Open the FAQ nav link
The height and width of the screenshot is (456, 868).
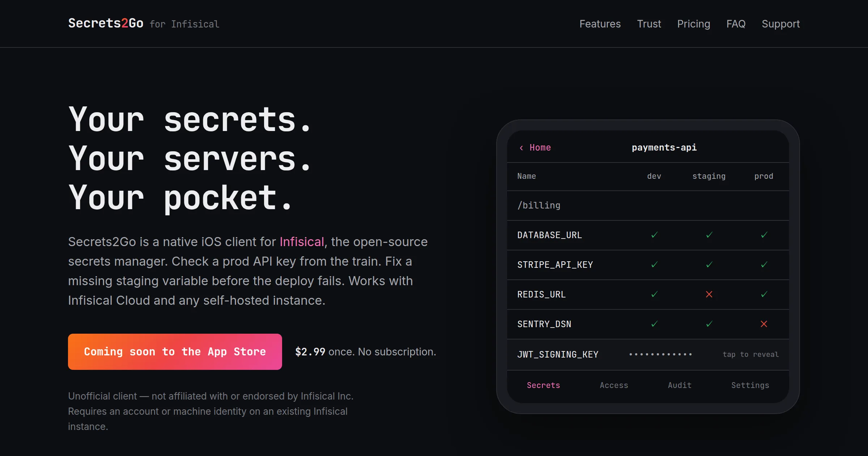coord(736,24)
